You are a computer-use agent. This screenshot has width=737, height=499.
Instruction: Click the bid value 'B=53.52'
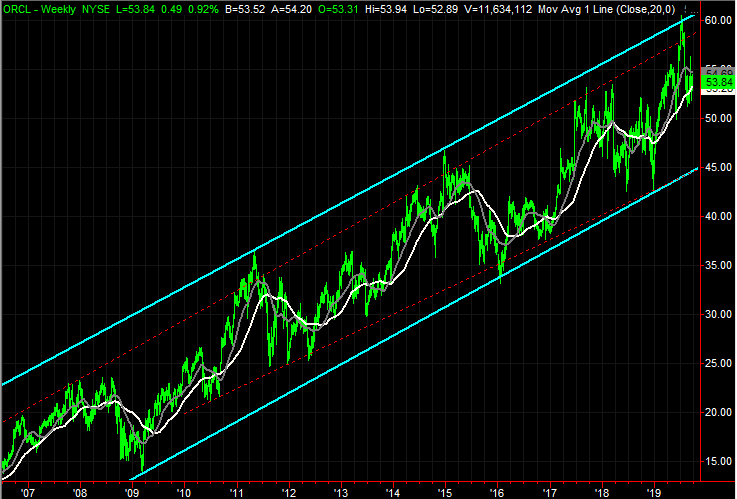tap(245, 9)
